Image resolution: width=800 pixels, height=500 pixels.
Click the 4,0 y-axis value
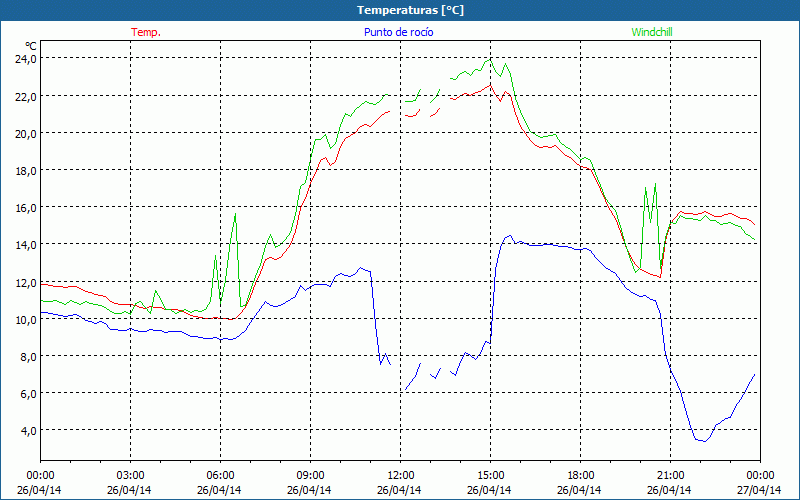click(x=28, y=431)
